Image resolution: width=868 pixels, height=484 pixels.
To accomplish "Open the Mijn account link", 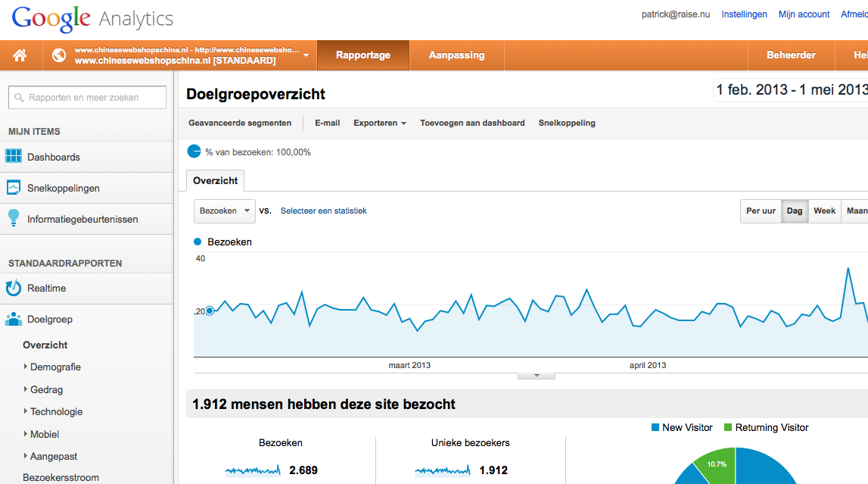I will [x=804, y=14].
